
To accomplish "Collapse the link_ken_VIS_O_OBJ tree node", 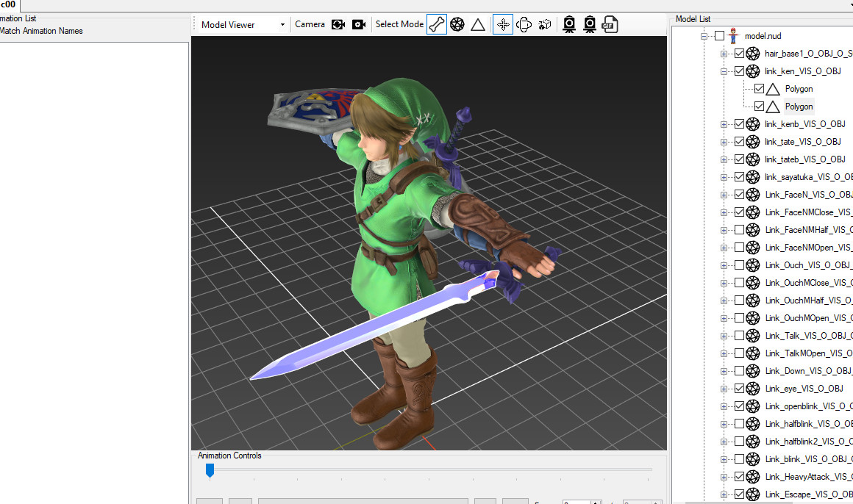I will (724, 71).
